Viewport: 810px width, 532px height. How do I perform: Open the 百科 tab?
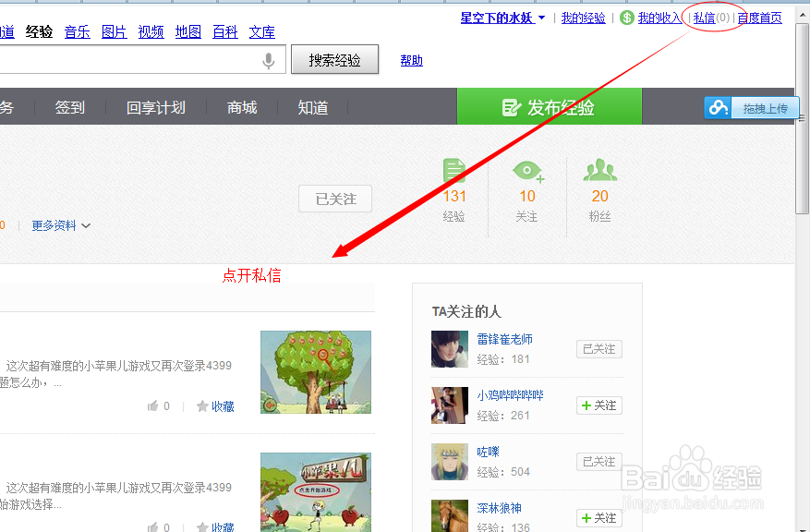coord(225,32)
